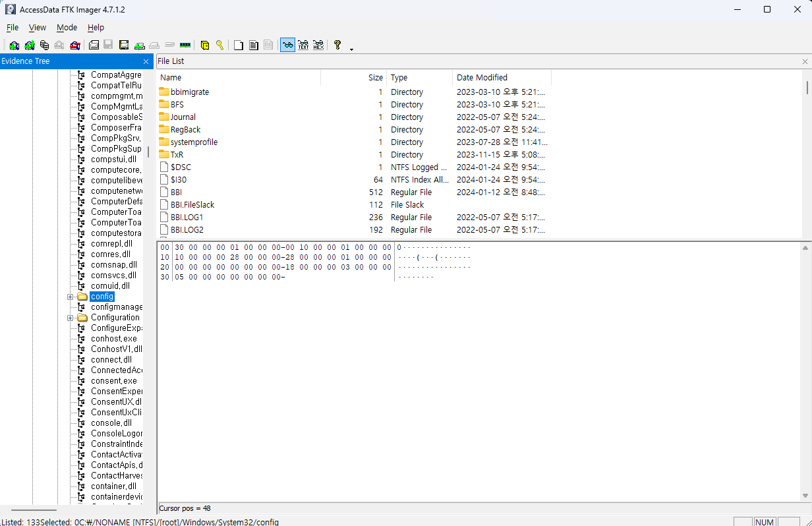Expand the Configuration folder tree node
The width and height of the screenshot is (812, 526).
(70, 318)
